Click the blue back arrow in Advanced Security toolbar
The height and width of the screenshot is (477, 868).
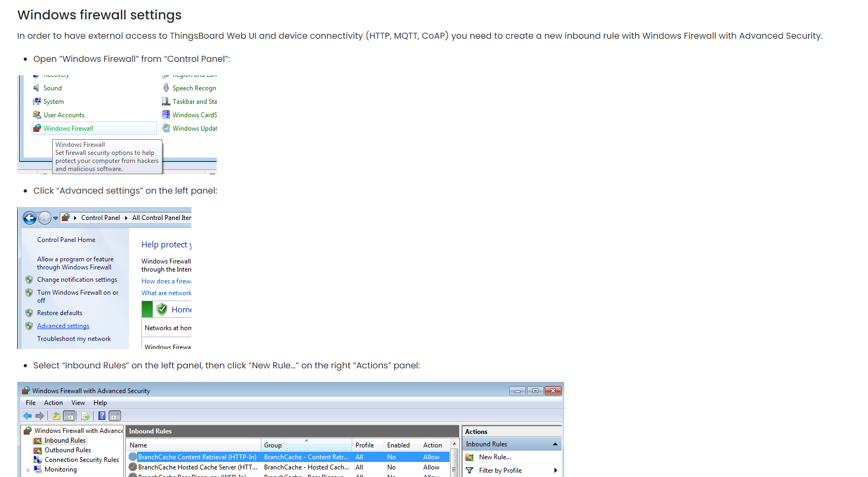point(27,416)
